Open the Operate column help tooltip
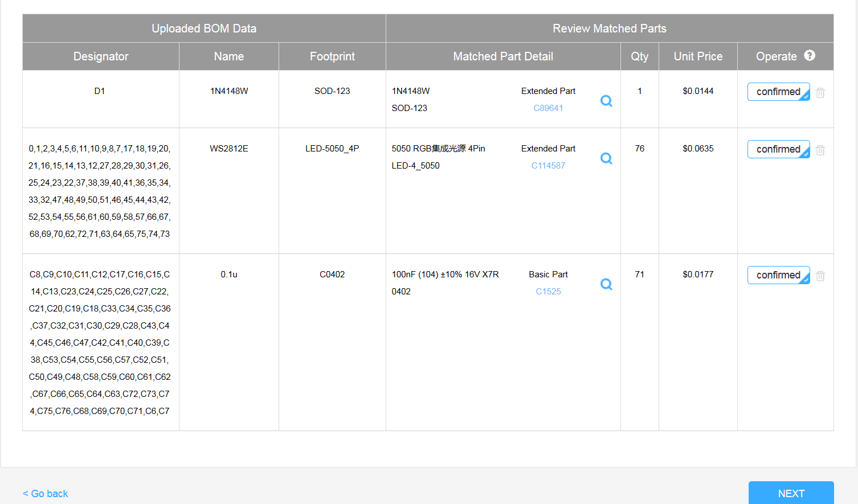 click(809, 55)
